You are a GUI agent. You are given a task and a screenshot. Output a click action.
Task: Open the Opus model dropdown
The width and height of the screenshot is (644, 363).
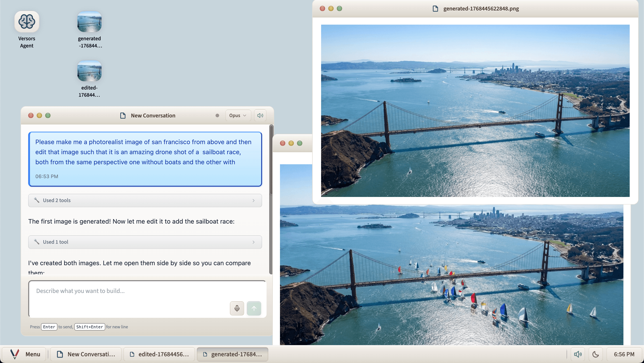[x=238, y=115]
